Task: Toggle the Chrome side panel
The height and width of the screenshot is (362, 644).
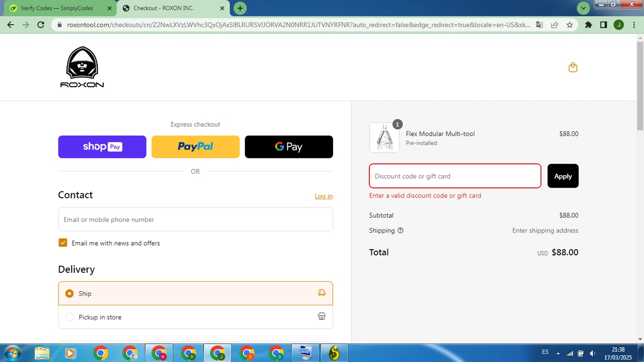Action: (604, 25)
